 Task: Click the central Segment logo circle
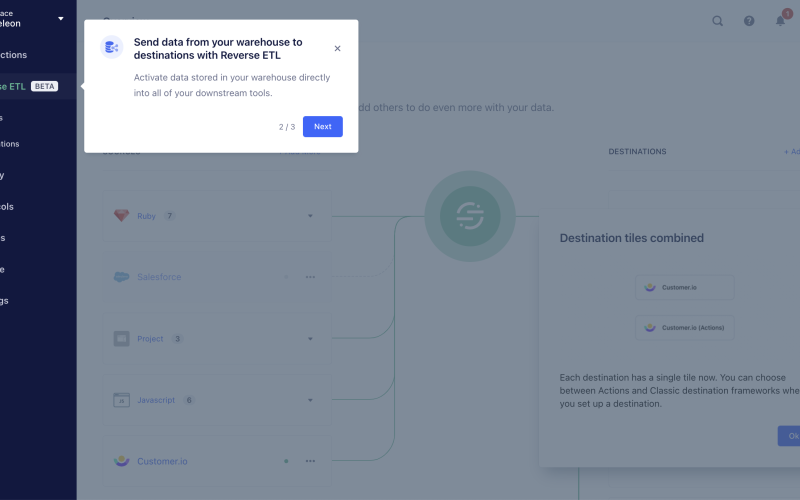(x=469, y=215)
